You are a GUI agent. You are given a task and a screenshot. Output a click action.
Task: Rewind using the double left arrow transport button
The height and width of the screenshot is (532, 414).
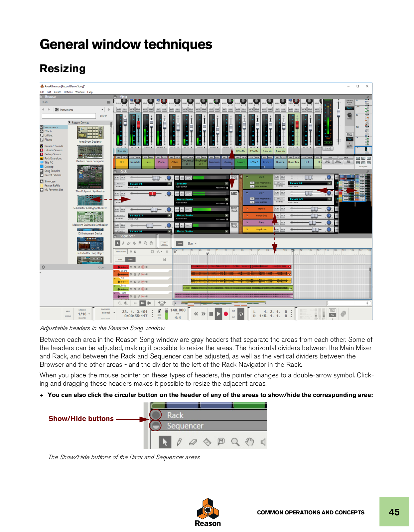pyautogui.click(x=196, y=314)
